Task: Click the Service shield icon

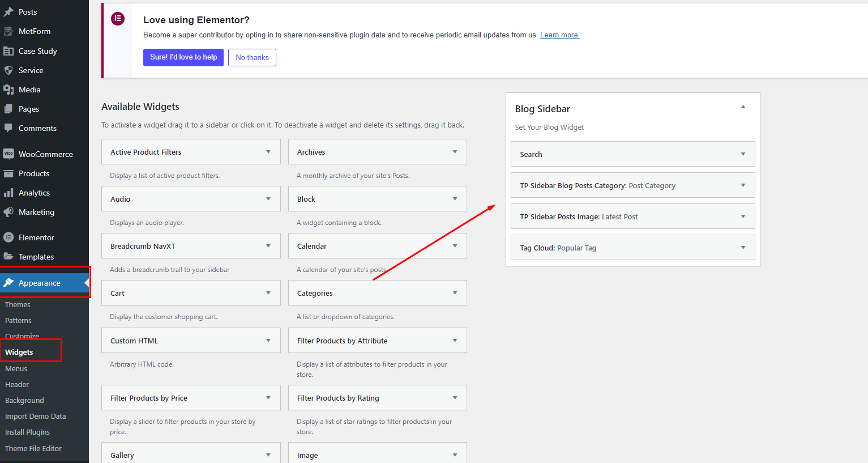Action: click(x=8, y=70)
